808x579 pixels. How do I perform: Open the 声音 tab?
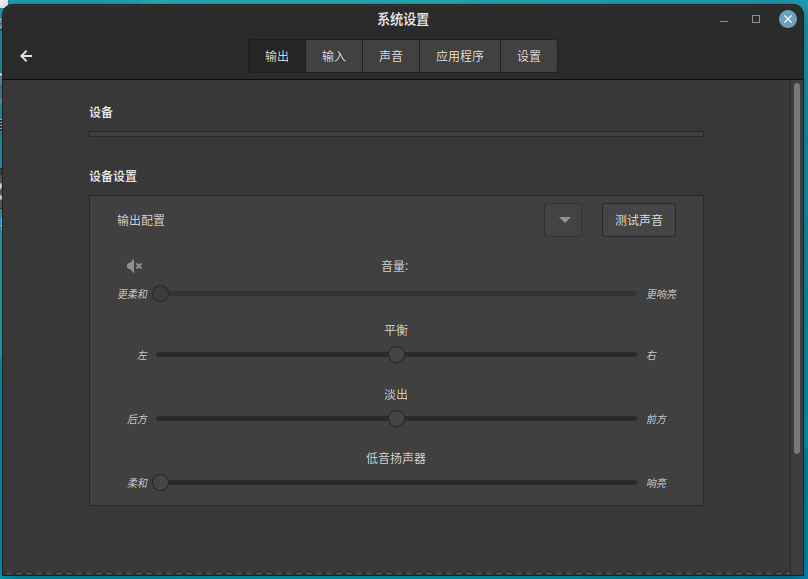[391, 56]
